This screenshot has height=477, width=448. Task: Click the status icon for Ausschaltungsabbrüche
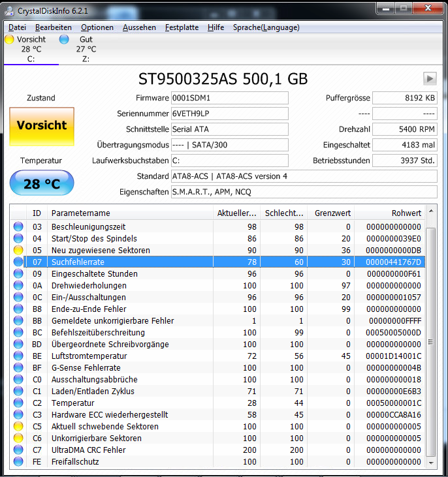(18, 379)
